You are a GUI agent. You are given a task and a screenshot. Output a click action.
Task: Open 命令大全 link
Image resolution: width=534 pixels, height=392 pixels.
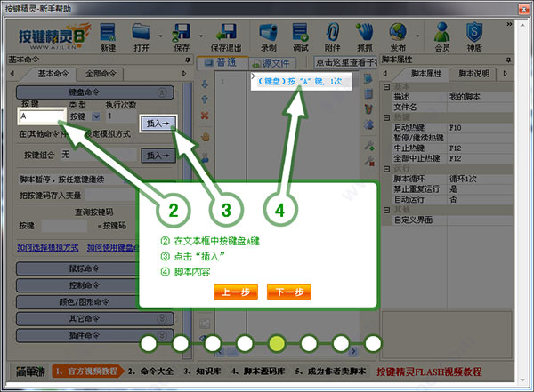(150, 372)
